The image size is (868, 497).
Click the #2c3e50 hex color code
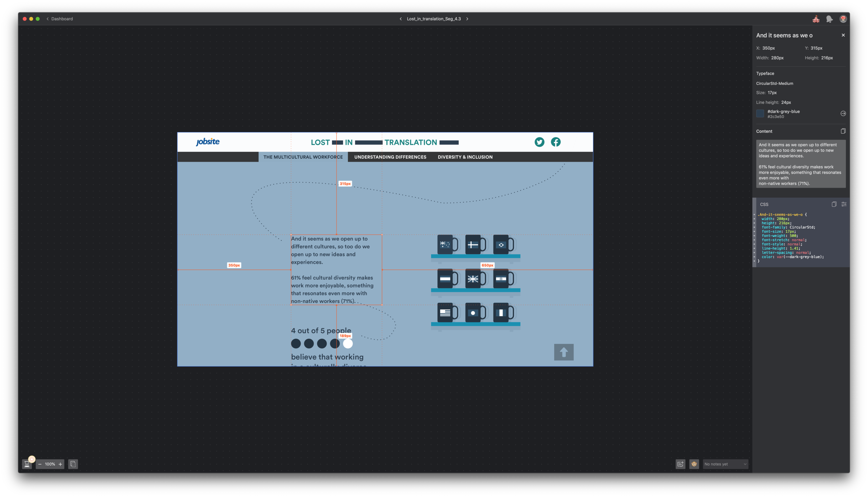click(x=775, y=117)
